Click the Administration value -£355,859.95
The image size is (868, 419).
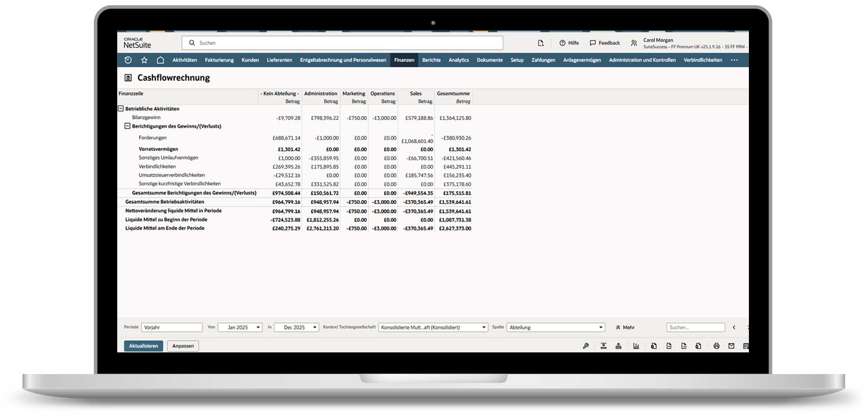click(324, 158)
